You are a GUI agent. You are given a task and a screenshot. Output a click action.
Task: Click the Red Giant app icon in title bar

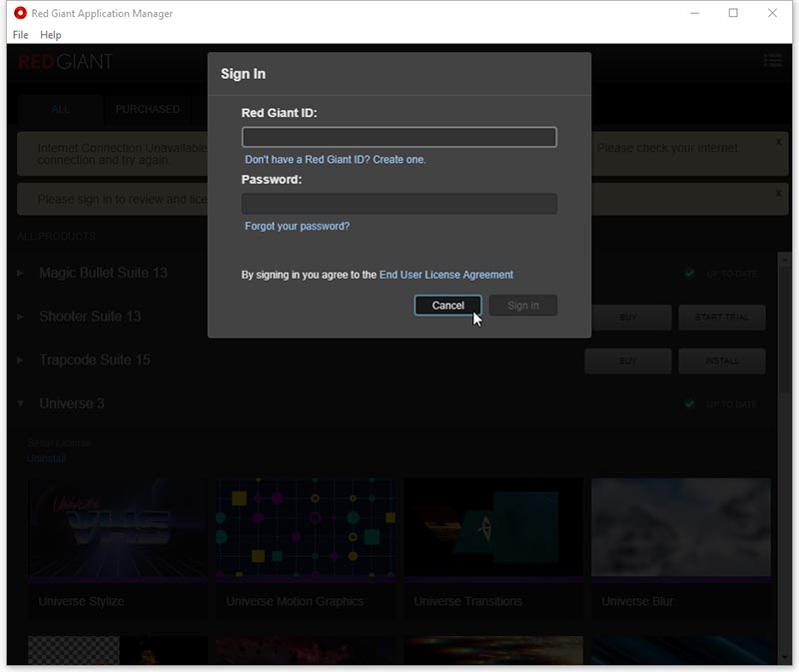[x=20, y=13]
